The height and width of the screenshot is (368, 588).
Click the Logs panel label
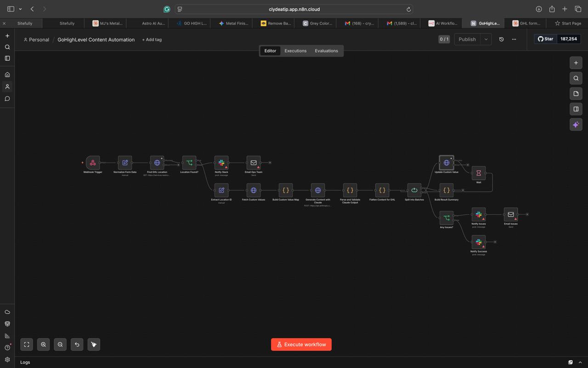click(x=25, y=362)
